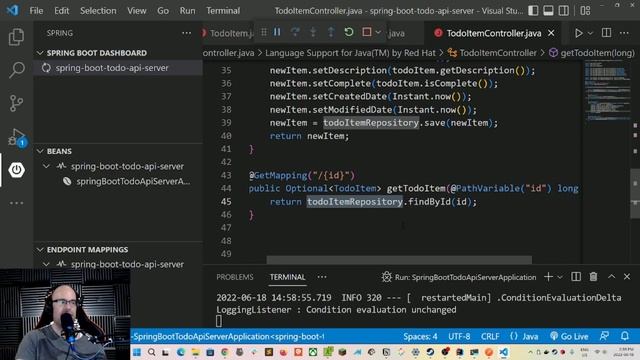
Task: Open Customize Layout button in title bar
Action: point(585,11)
